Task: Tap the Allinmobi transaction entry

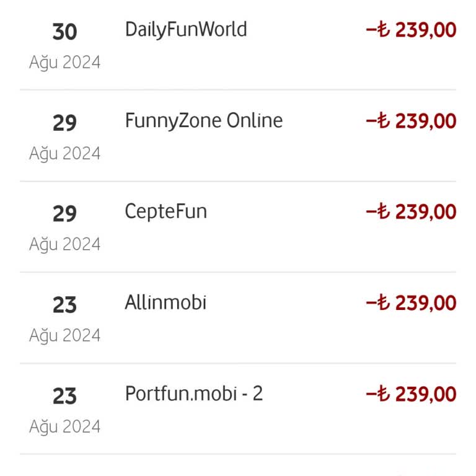Action: 165,302
